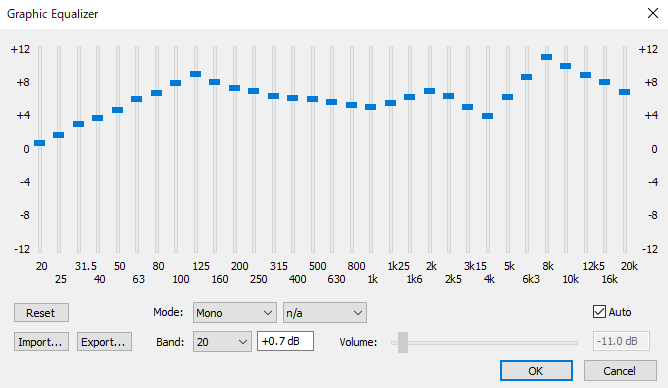
Task: Click the 125 Hz band slider handle
Action: pyautogui.click(x=196, y=74)
